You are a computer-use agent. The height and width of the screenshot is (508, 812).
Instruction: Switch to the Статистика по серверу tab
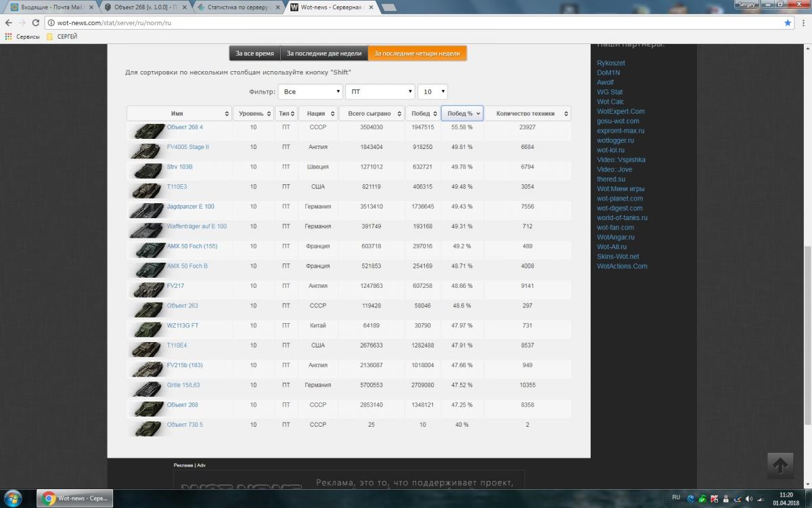point(238,7)
